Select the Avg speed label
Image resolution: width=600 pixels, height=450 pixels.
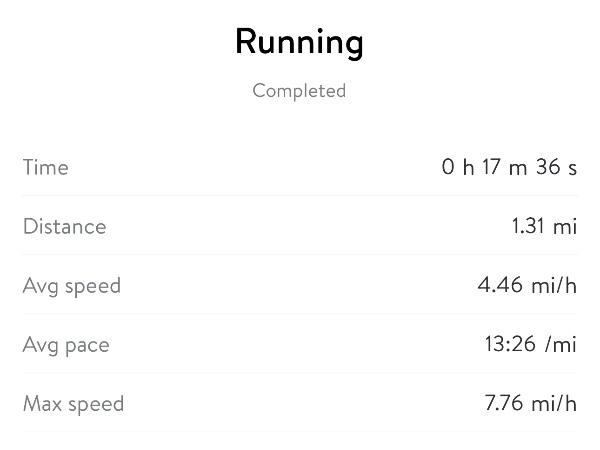[x=71, y=286]
